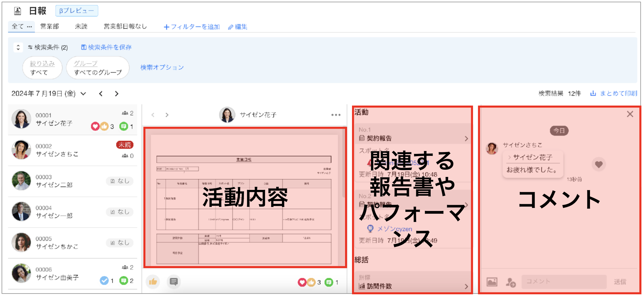Close the comment panel
Screen dimensions: 644x299
click(630, 114)
